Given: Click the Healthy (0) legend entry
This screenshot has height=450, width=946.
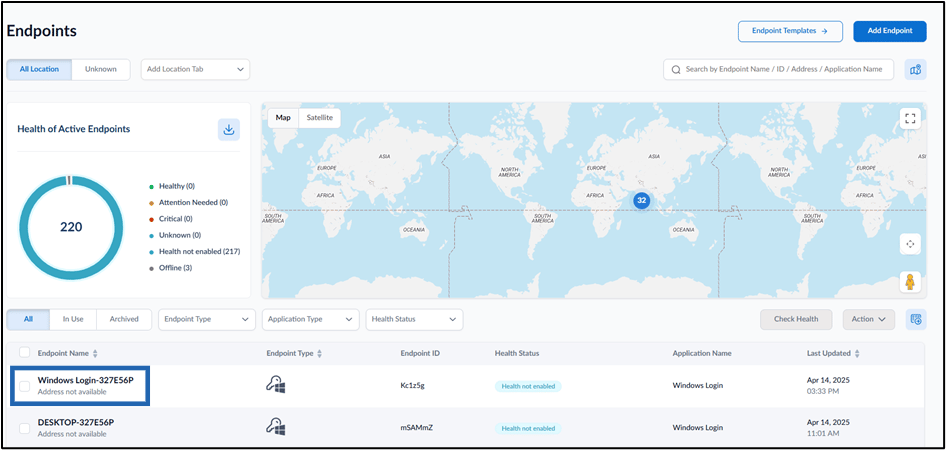Looking at the screenshot, I should 172,186.
